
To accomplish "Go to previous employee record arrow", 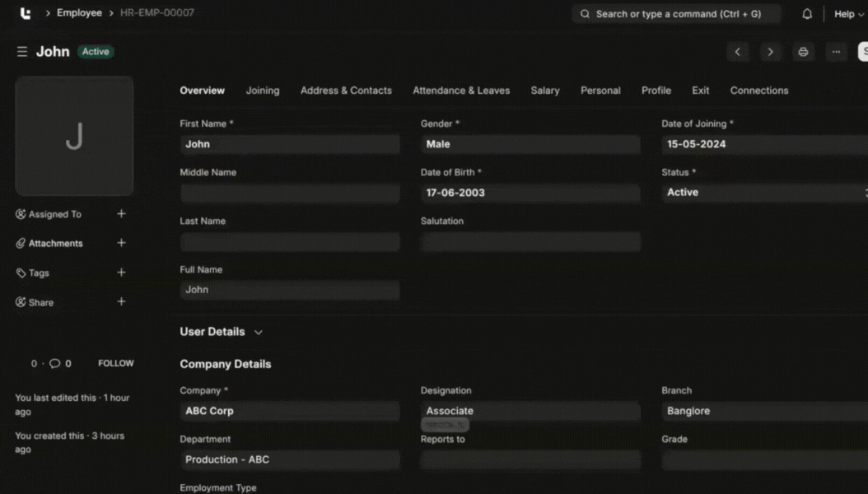I will [737, 52].
